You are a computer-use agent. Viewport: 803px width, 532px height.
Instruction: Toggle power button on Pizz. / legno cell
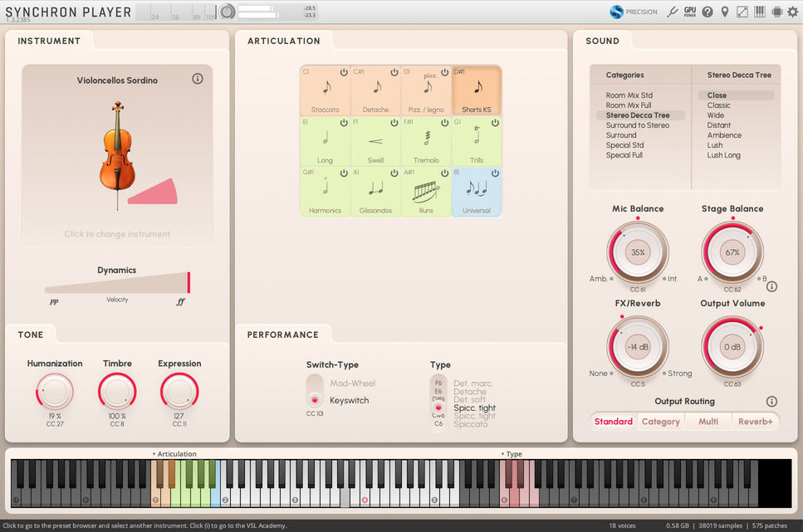[x=444, y=73]
